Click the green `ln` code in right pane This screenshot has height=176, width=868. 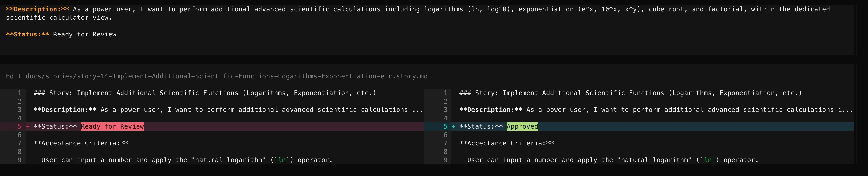708,160
